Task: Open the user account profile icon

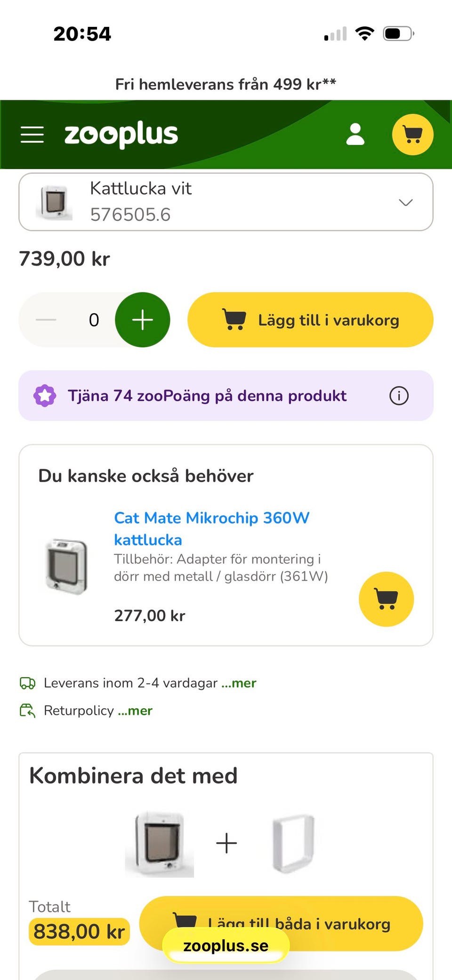Action: (355, 135)
